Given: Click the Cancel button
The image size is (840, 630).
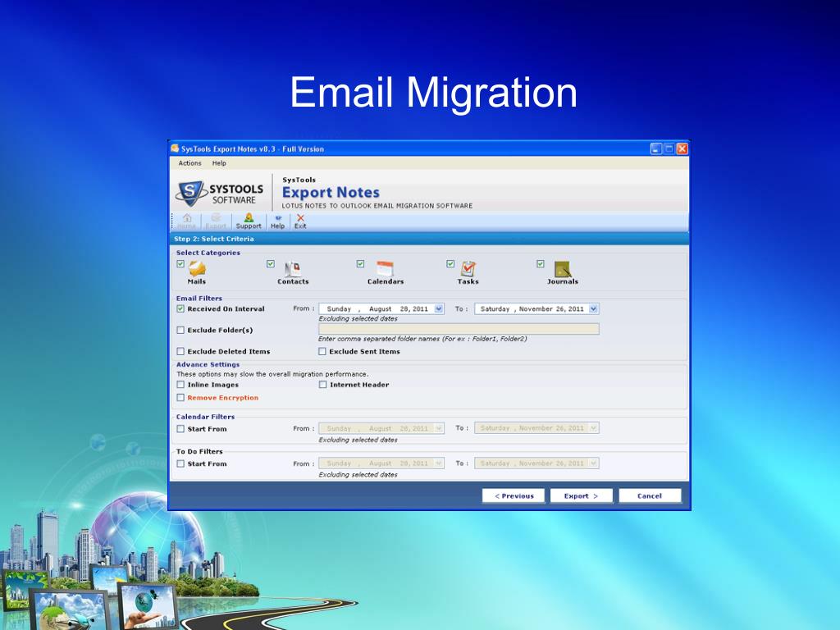Looking at the screenshot, I should coord(650,495).
